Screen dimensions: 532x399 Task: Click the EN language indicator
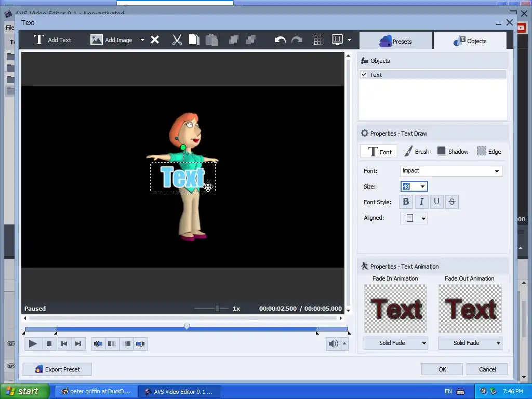pyautogui.click(x=448, y=391)
